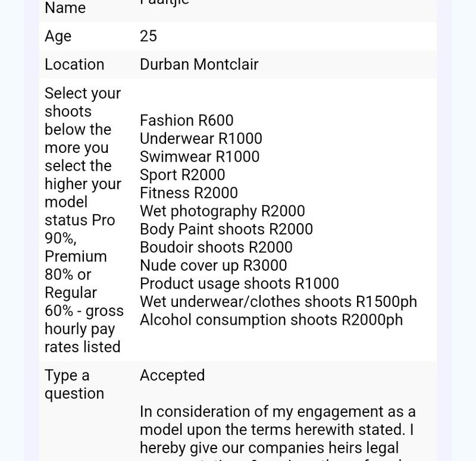Select the Product usage shoots R1000 line
The image size is (476, 461).
click(239, 284)
